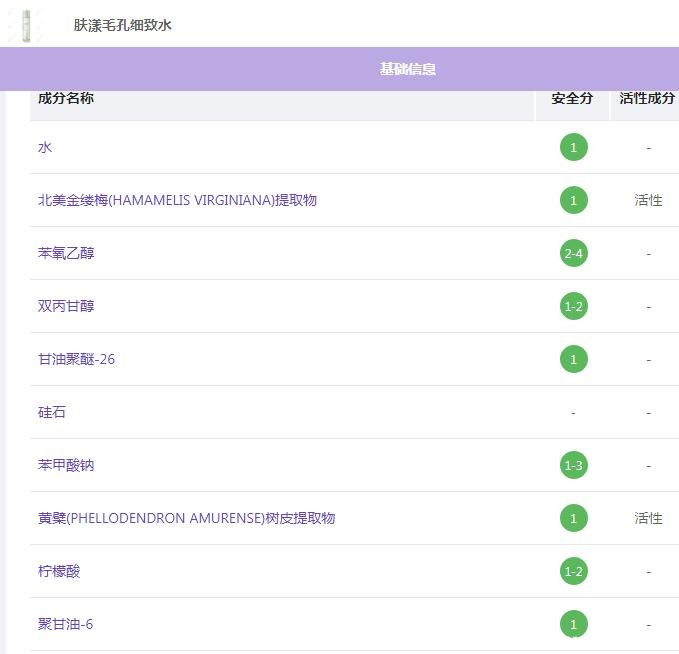Image resolution: width=679 pixels, height=654 pixels.
Task: Click the 2-4 safety badge for 苯氧乙醇
Action: pyautogui.click(x=573, y=253)
